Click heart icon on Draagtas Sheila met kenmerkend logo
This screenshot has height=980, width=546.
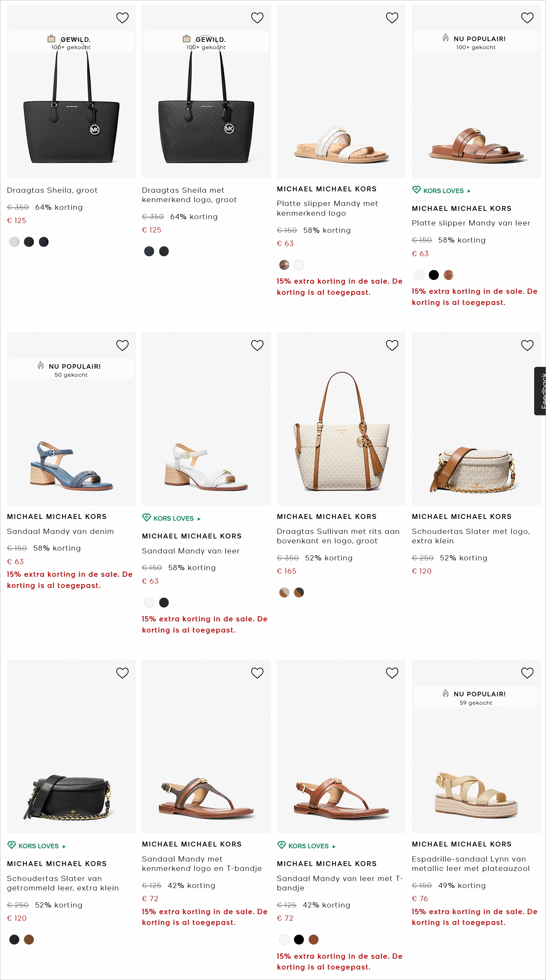tap(257, 18)
